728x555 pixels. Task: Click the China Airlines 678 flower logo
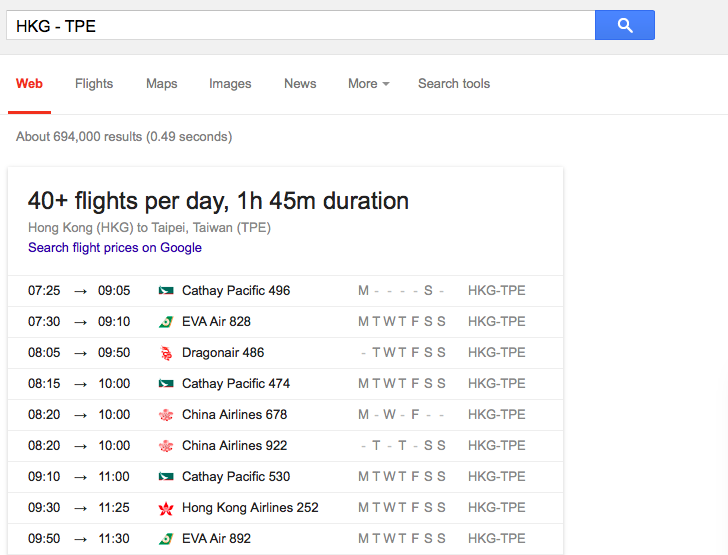pyautogui.click(x=166, y=415)
